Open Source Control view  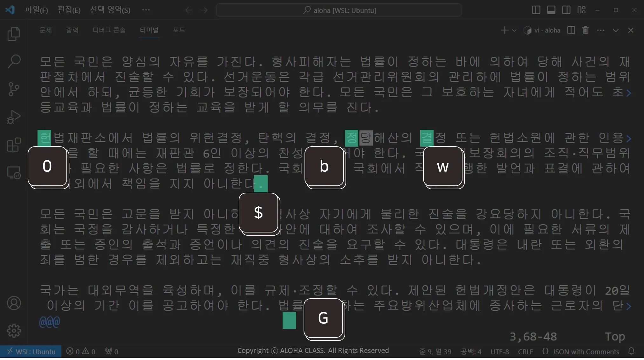(14, 89)
